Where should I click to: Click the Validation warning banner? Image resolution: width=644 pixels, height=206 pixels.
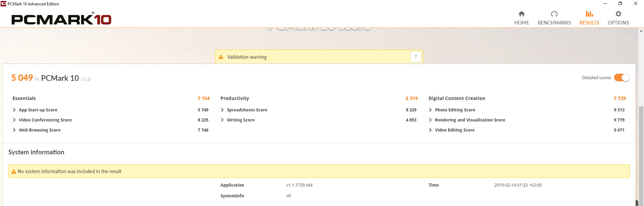tap(319, 57)
